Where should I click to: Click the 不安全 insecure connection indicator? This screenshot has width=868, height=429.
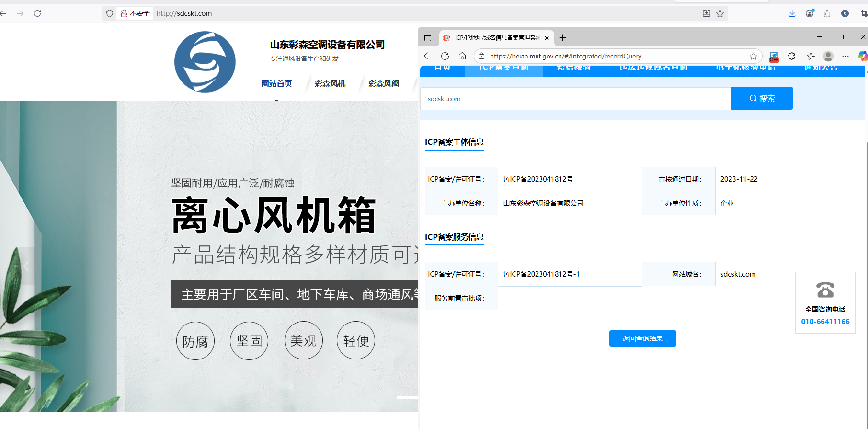[135, 13]
